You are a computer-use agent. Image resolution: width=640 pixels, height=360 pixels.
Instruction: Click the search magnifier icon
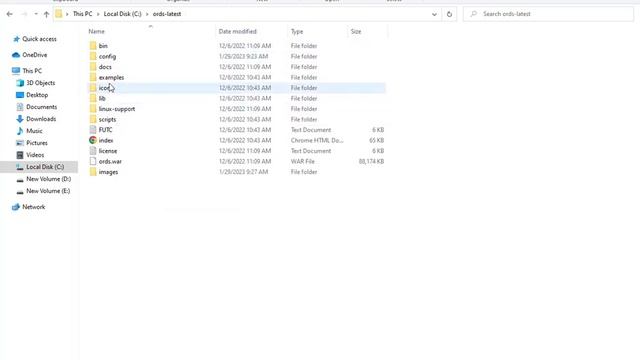pyautogui.click(x=473, y=14)
